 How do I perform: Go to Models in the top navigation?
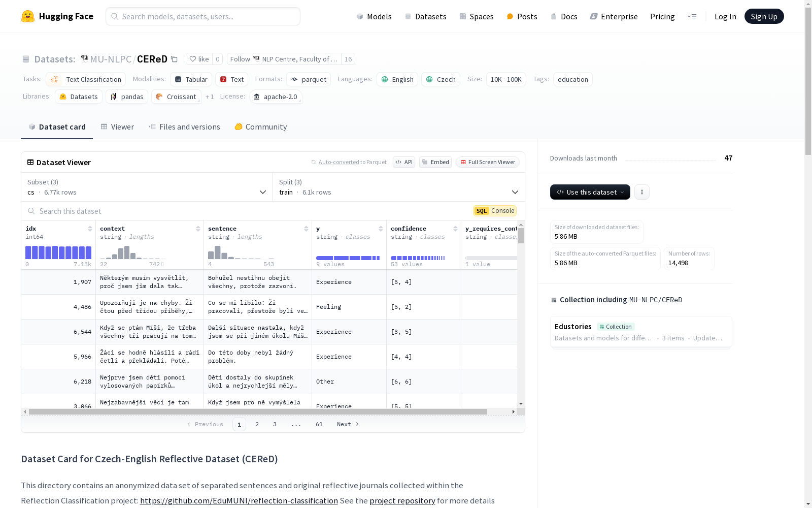tap(374, 16)
